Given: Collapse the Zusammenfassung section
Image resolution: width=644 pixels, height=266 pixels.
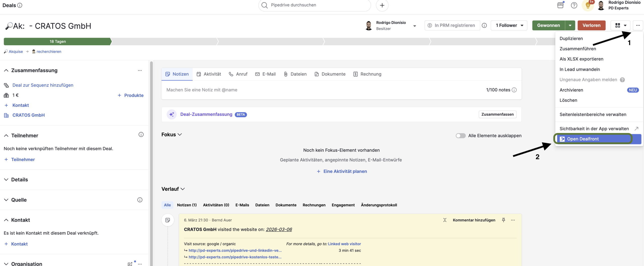Looking at the screenshot, I should [x=6, y=70].
